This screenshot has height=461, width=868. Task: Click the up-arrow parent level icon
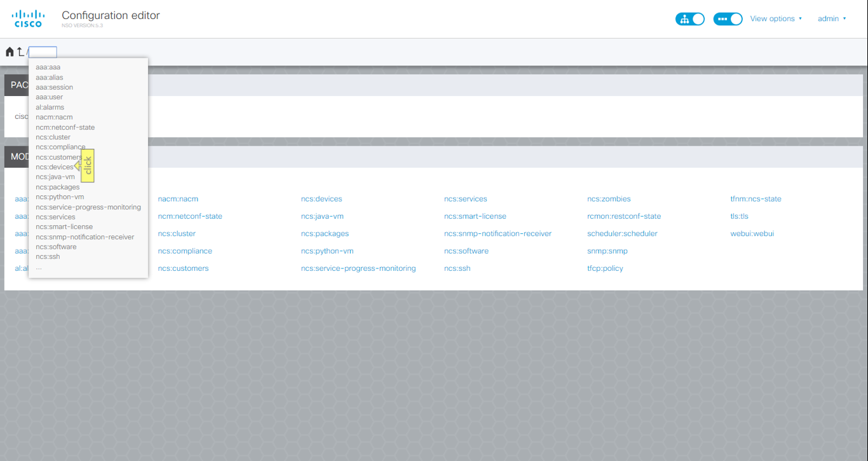point(20,52)
